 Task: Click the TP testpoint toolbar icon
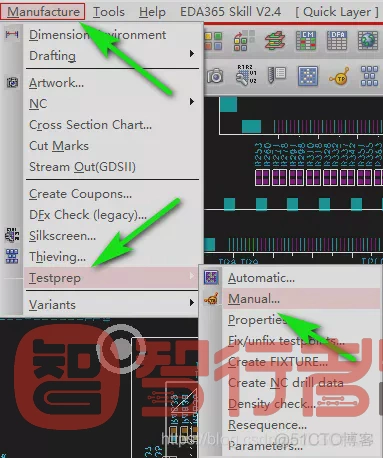(x=339, y=76)
